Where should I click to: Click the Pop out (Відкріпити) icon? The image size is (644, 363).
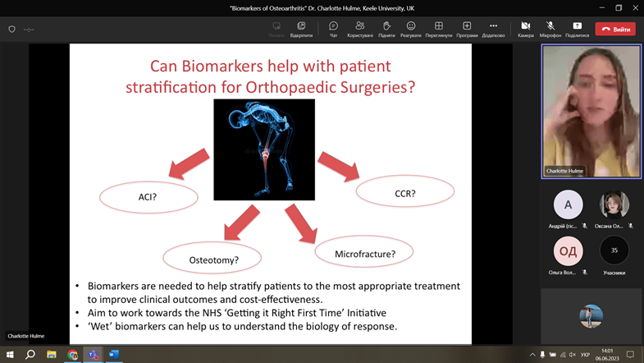301,29
